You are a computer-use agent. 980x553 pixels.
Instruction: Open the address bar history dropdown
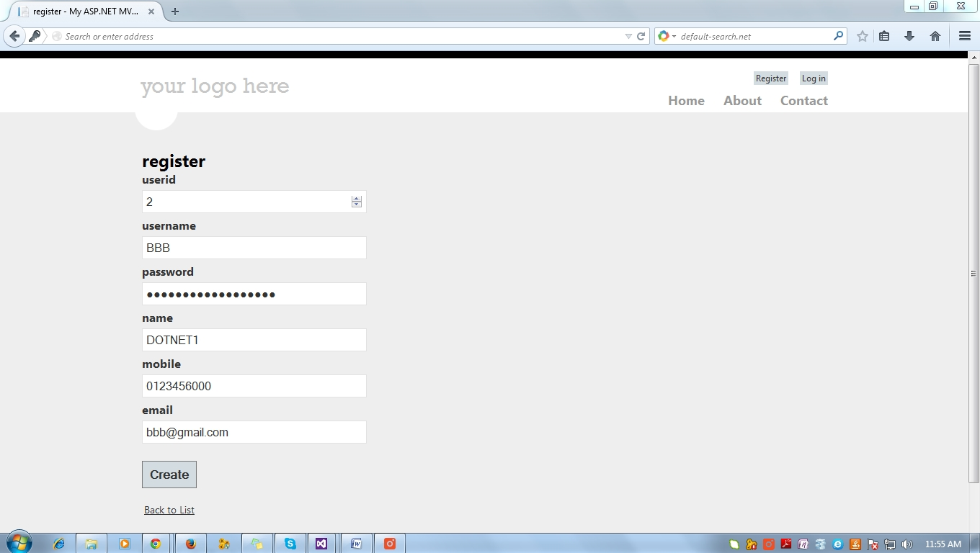[628, 35]
